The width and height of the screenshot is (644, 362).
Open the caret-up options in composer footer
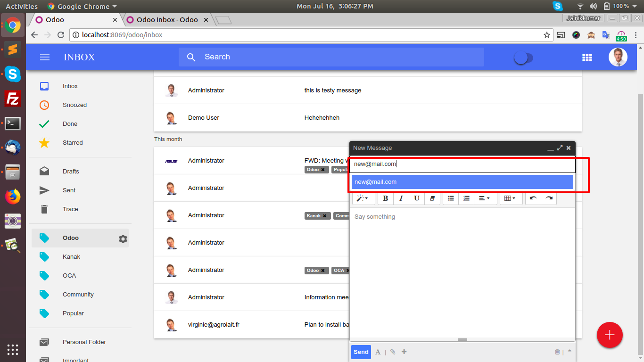pos(570,351)
